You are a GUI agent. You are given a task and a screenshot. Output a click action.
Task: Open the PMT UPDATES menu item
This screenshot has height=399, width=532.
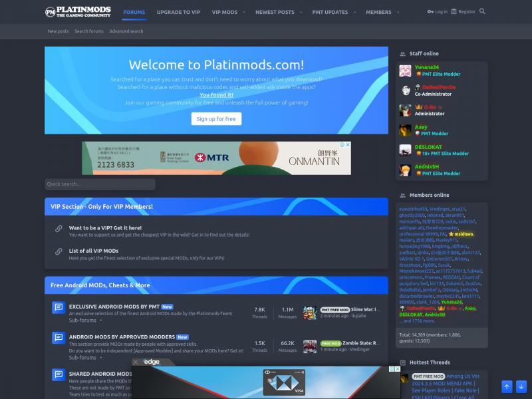click(330, 12)
